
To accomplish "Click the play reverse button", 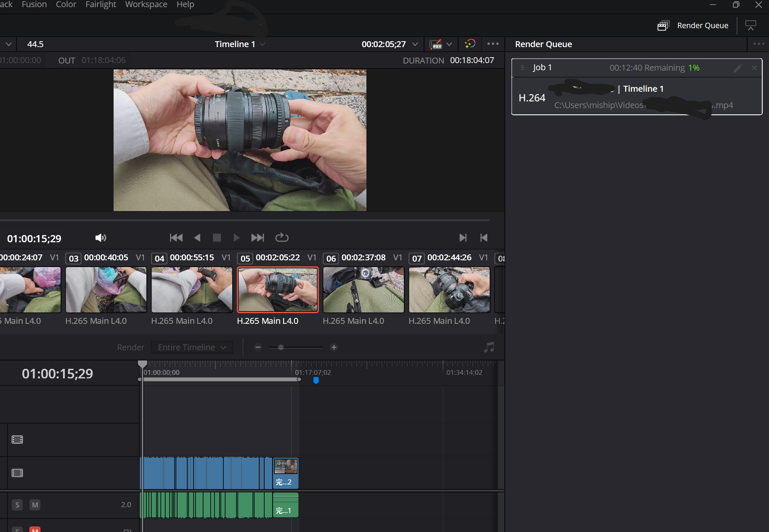I will (x=197, y=238).
